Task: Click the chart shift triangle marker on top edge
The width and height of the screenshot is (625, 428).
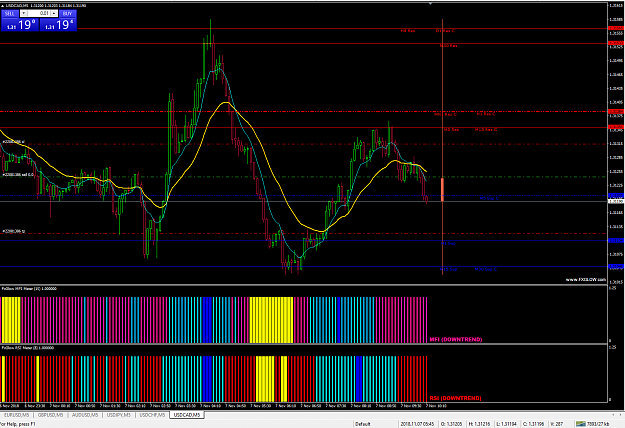Action: 430,4
